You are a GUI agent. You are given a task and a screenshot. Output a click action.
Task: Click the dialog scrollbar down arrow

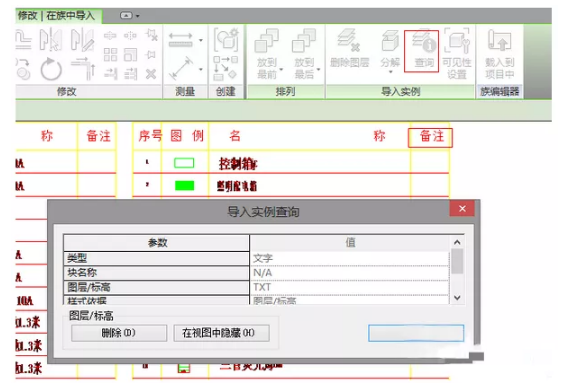click(457, 298)
